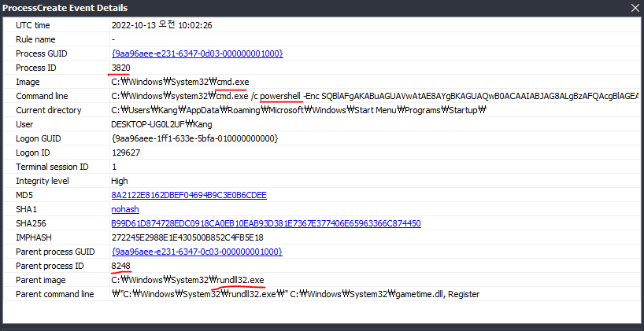
Task: Select the UTC time value 2022-10-13
Action: click(162, 25)
